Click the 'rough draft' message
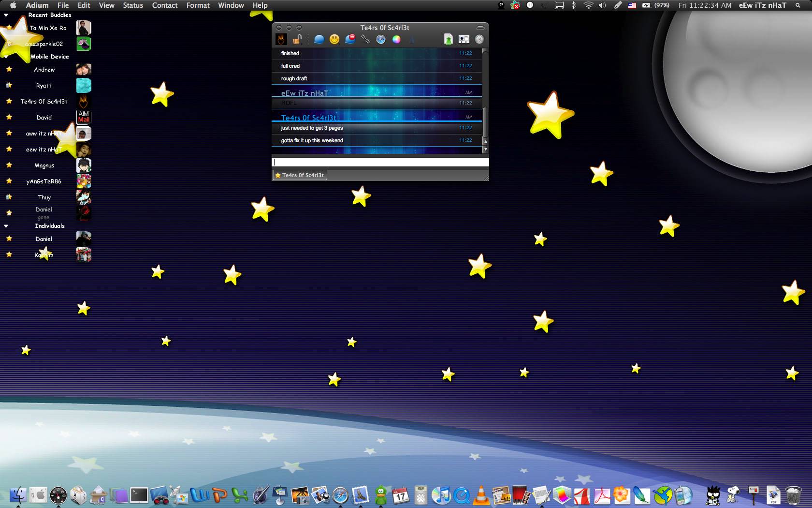The width and height of the screenshot is (812, 508). [x=294, y=78]
